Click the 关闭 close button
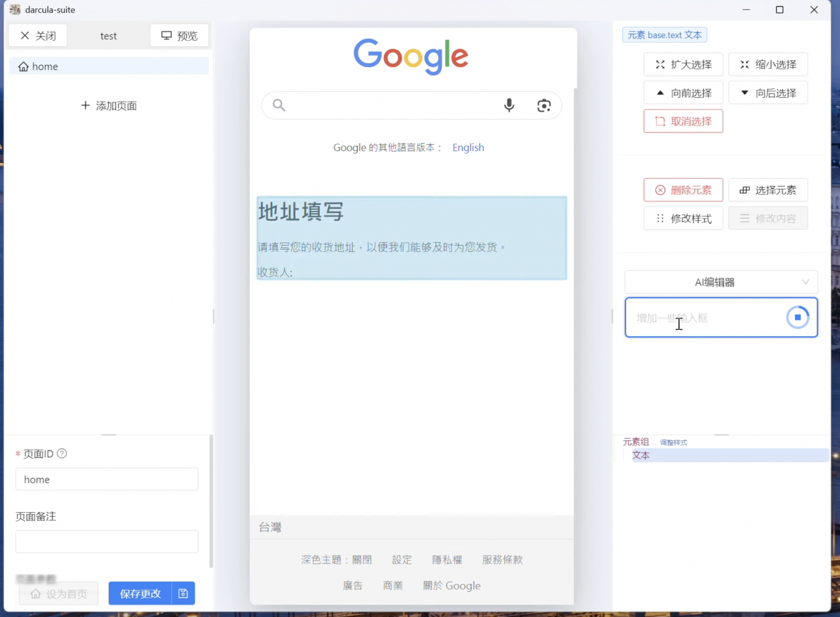840x617 pixels. 38,36
